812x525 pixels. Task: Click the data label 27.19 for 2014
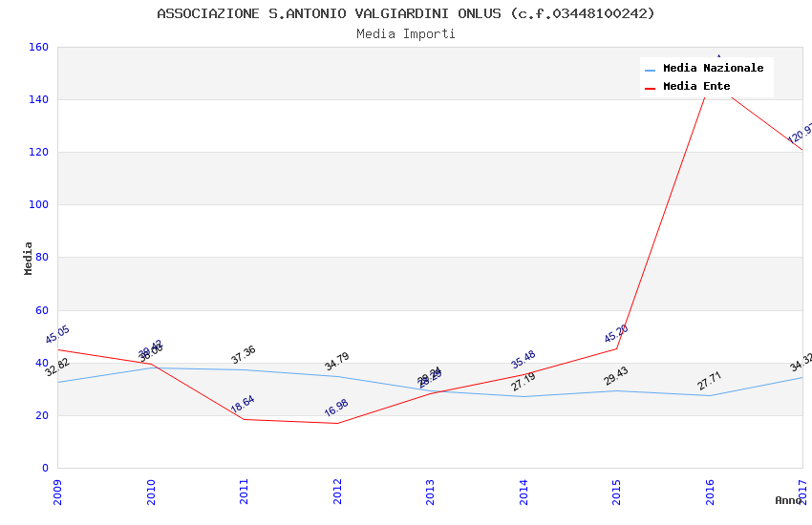pyautogui.click(x=524, y=381)
